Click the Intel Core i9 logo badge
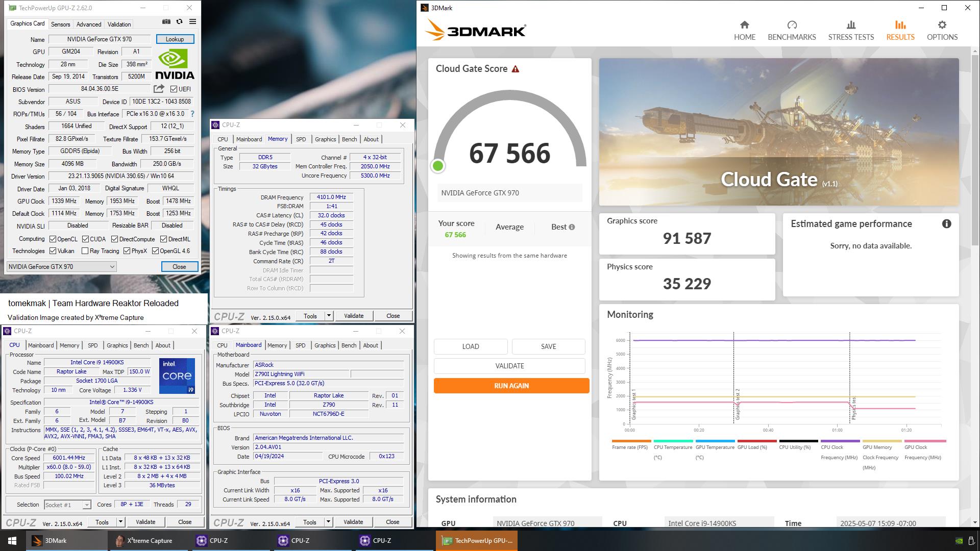 click(x=177, y=376)
